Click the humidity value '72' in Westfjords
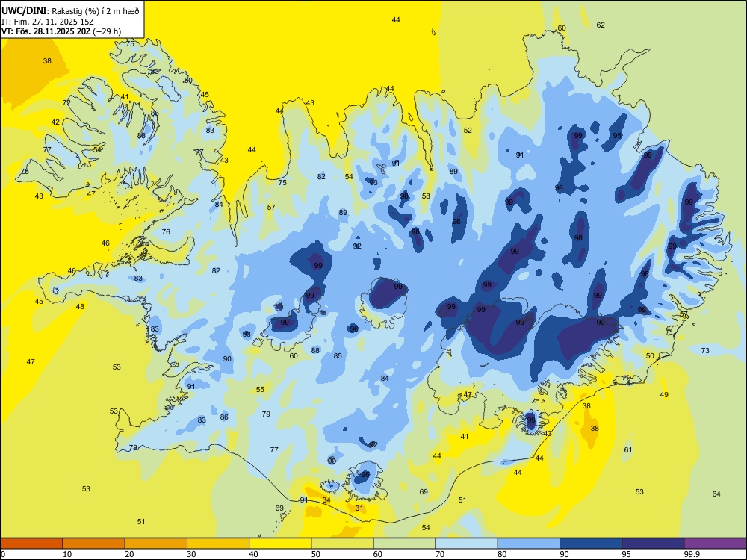The height and width of the screenshot is (560, 747). tap(66, 102)
